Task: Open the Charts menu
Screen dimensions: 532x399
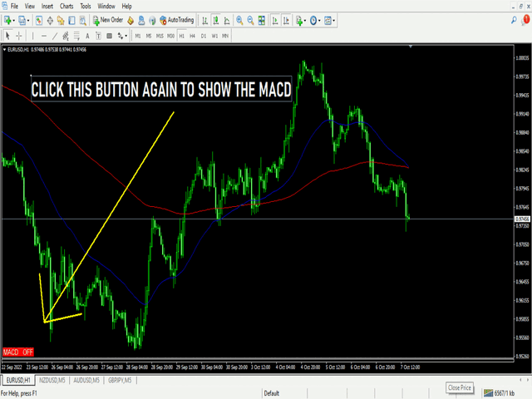Action: click(66, 6)
